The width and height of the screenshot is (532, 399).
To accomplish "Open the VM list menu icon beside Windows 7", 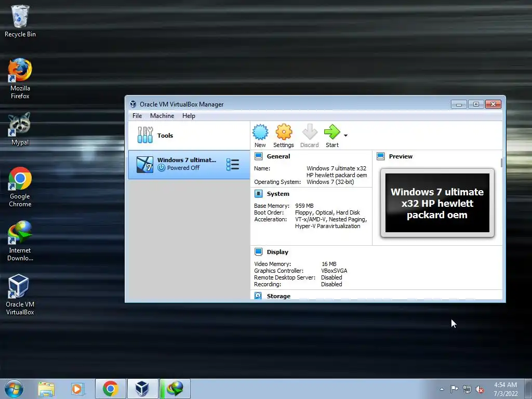I will (x=233, y=165).
